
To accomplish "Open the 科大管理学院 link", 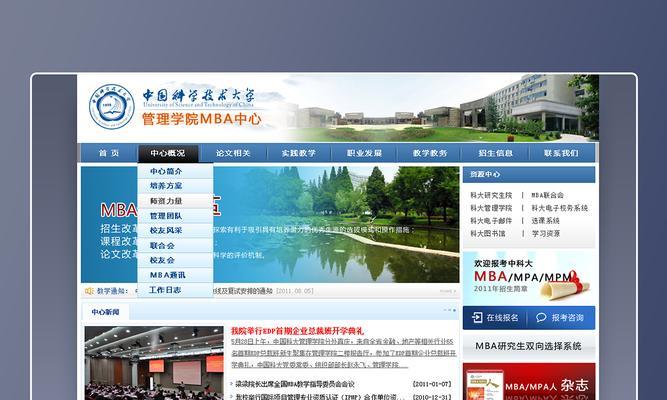I will point(491,208).
